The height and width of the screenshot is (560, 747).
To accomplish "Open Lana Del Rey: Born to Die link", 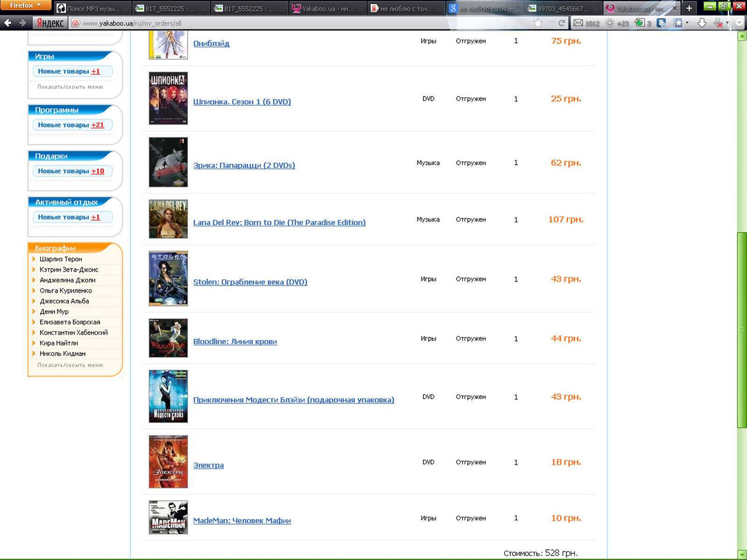I will coord(279,223).
